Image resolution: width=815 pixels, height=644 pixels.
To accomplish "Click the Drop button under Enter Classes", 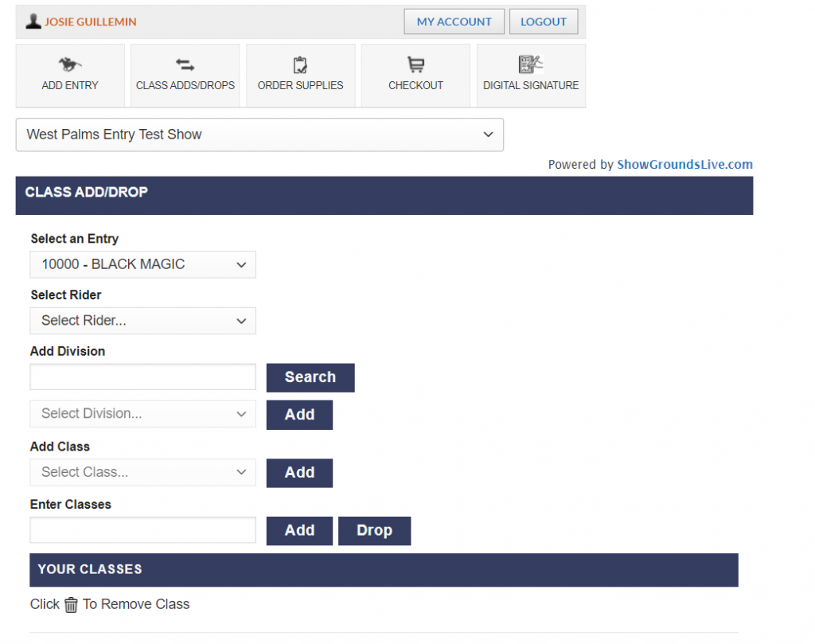I will coord(374,531).
